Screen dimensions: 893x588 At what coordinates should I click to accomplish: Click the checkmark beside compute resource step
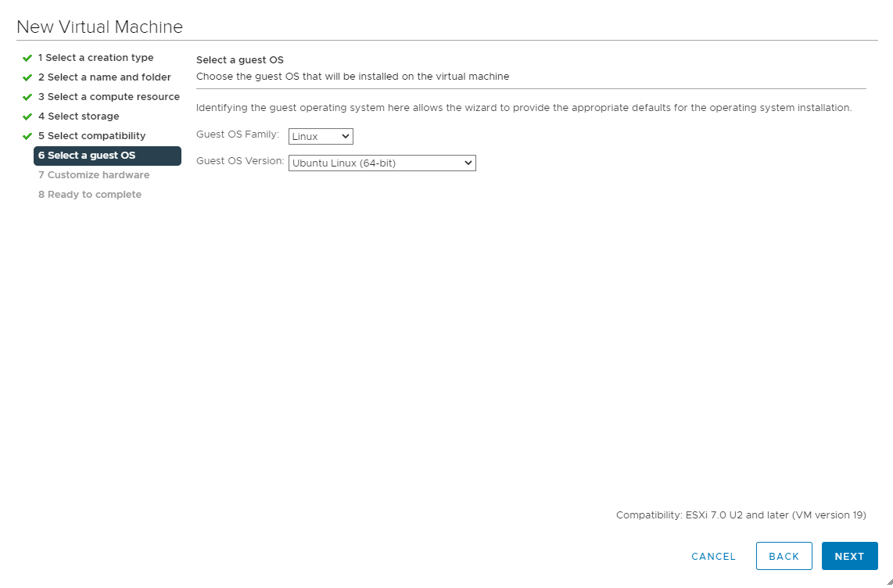pos(27,97)
